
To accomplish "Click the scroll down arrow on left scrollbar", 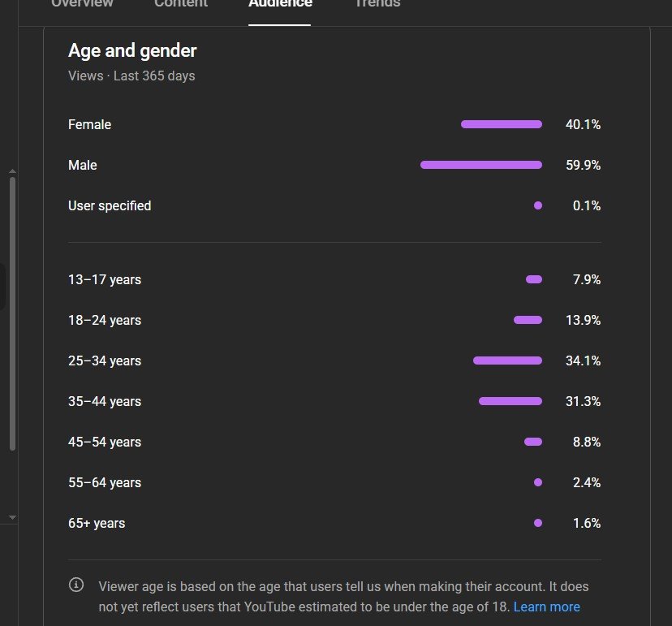I will (12, 517).
